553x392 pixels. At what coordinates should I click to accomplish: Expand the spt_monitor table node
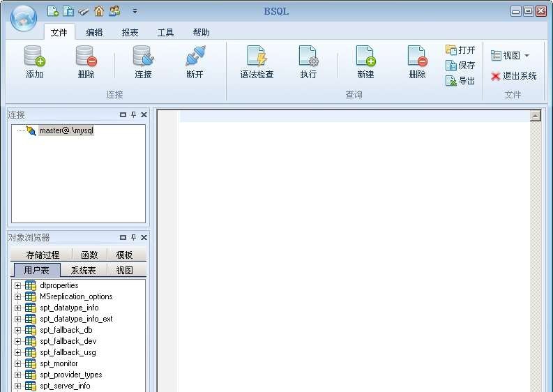(17, 364)
